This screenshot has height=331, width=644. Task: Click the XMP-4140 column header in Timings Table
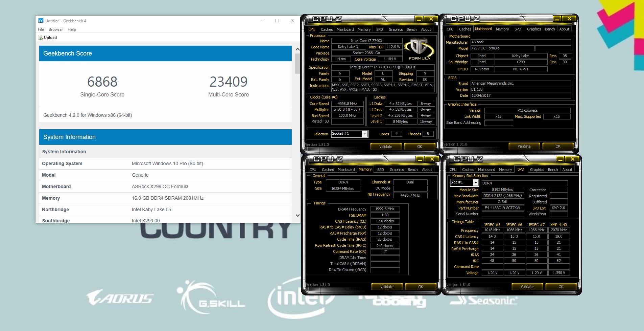point(558,225)
